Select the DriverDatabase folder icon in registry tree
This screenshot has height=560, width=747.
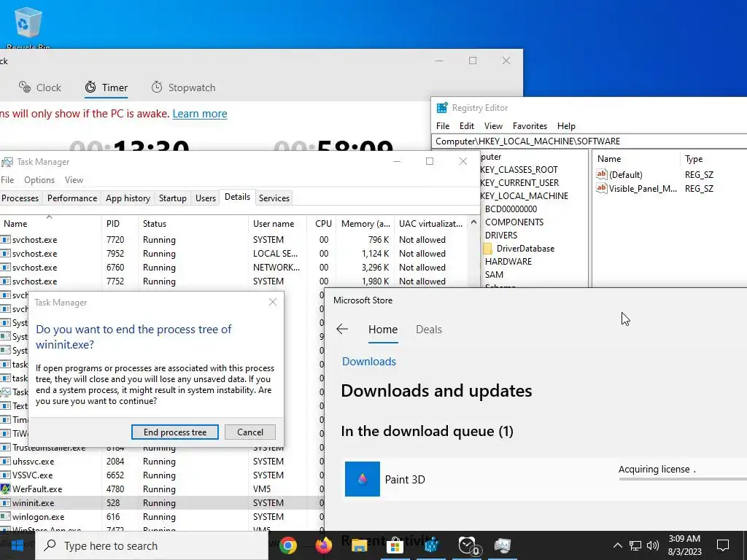coord(487,249)
